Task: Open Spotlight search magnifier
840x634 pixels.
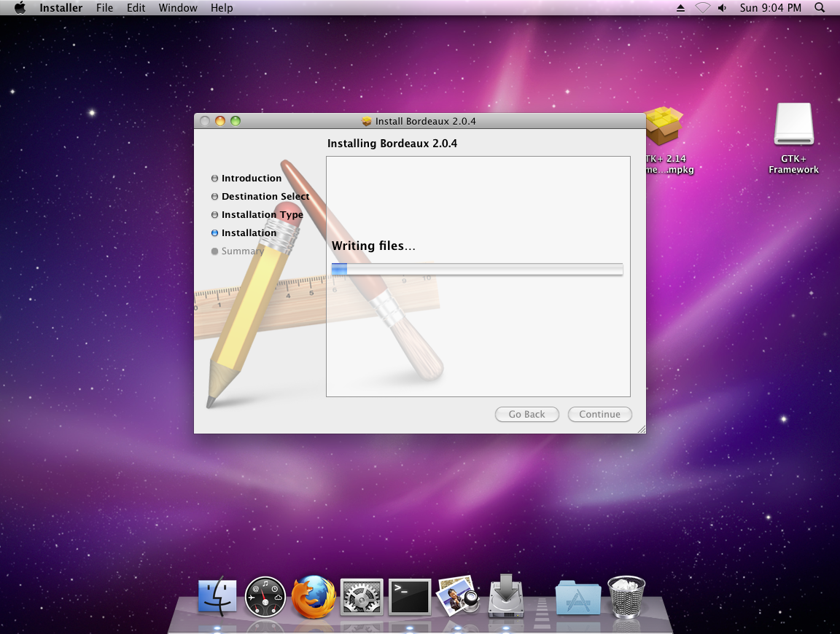Action: (820, 7)
